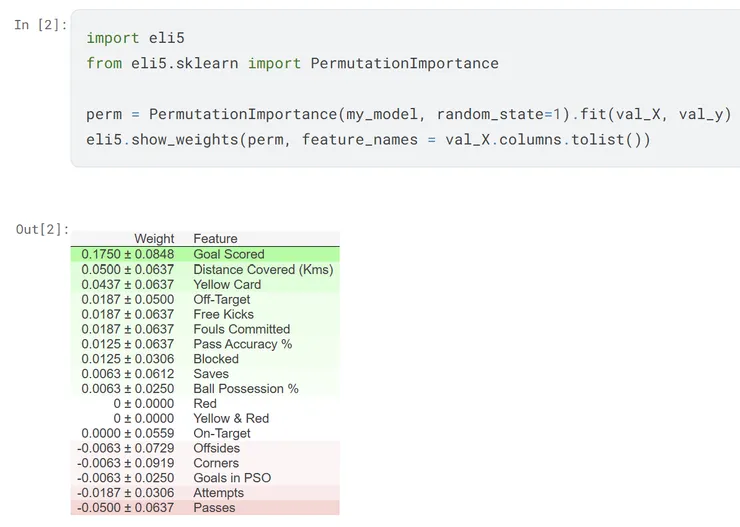Select the Feature column header
Viewport: 740px width, 527px height.
215,239
